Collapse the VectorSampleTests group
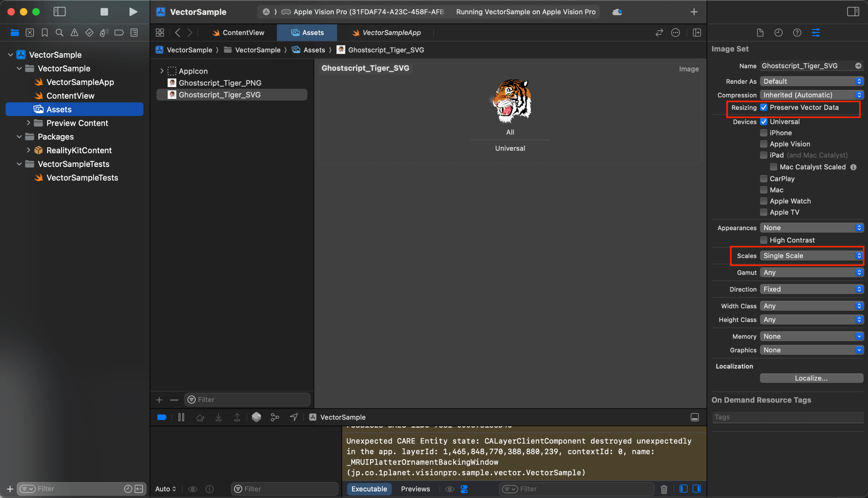Viewport: 868px width, 498px height. 19,164
